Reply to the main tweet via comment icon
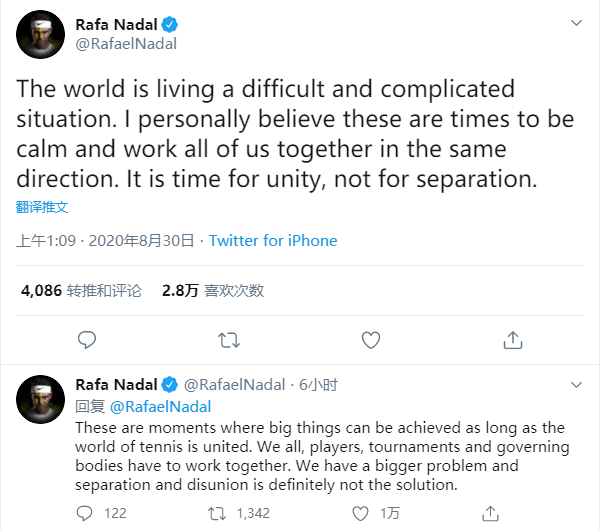 (x=87, y=340)
